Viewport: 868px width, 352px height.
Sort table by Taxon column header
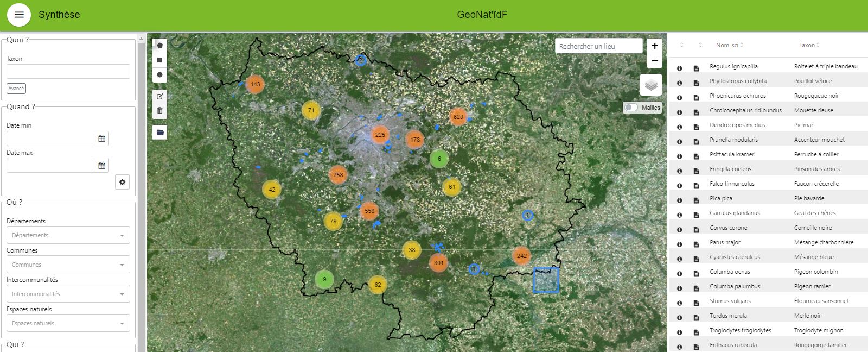coord(809,45)
